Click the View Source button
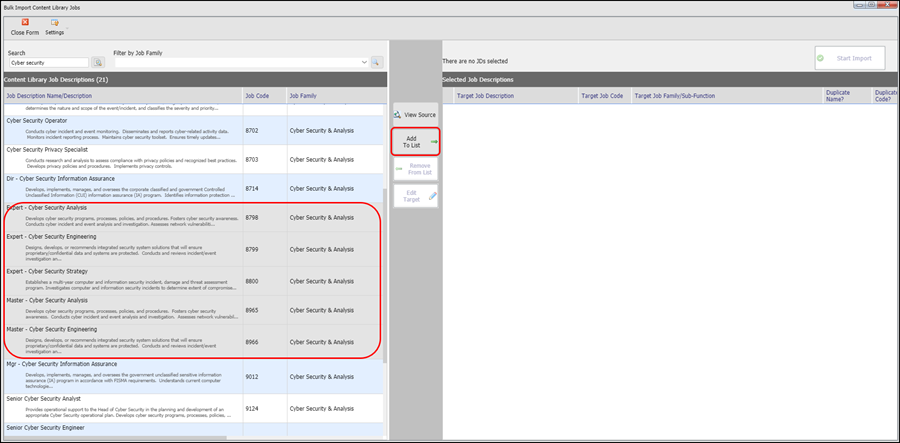Viewport: 900px width, 443px height. coord(416,115)
